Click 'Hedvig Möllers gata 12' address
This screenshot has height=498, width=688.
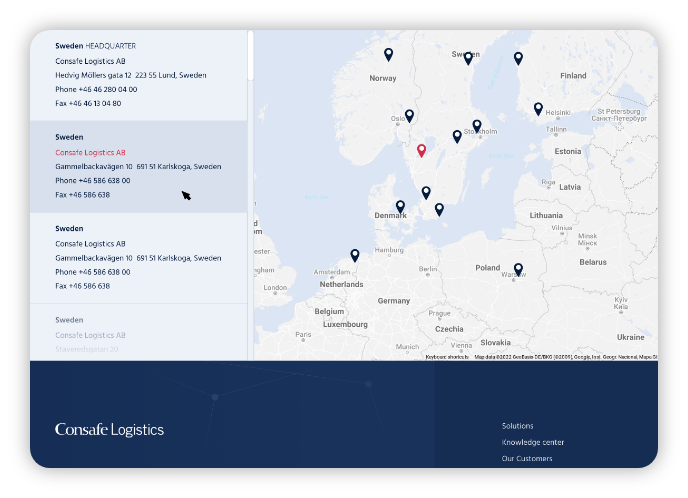tap(93, 75)
